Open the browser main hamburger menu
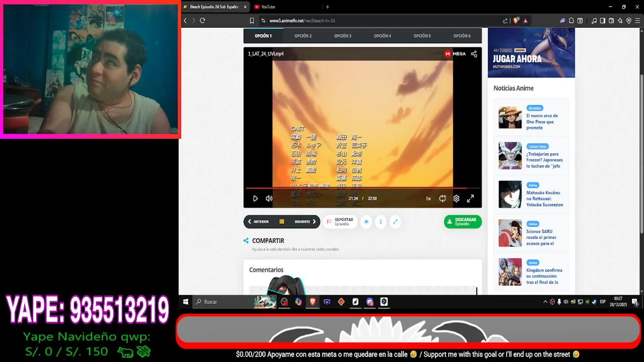Viewport: 644px width, 362px height. coord(637,21)
